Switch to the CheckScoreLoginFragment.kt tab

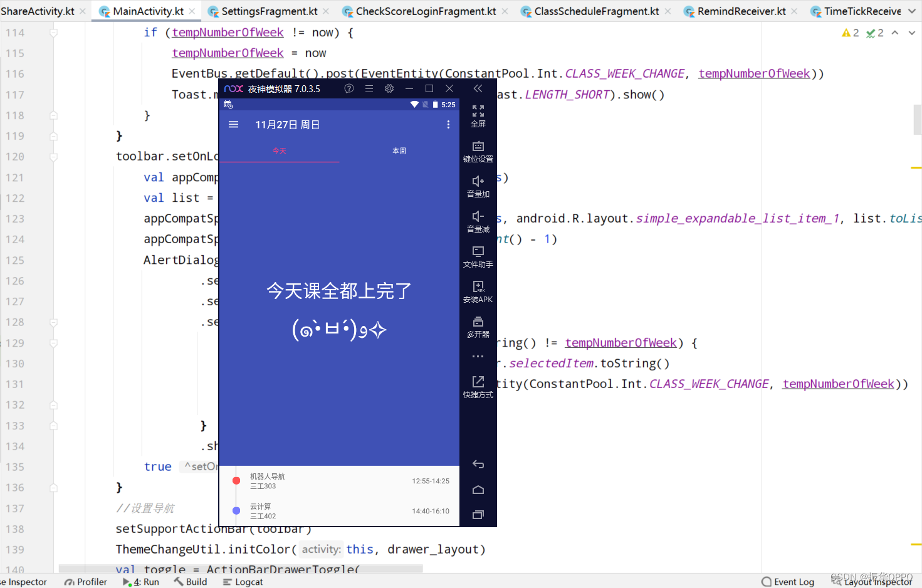pyautogui.click(x=426, y=11)
